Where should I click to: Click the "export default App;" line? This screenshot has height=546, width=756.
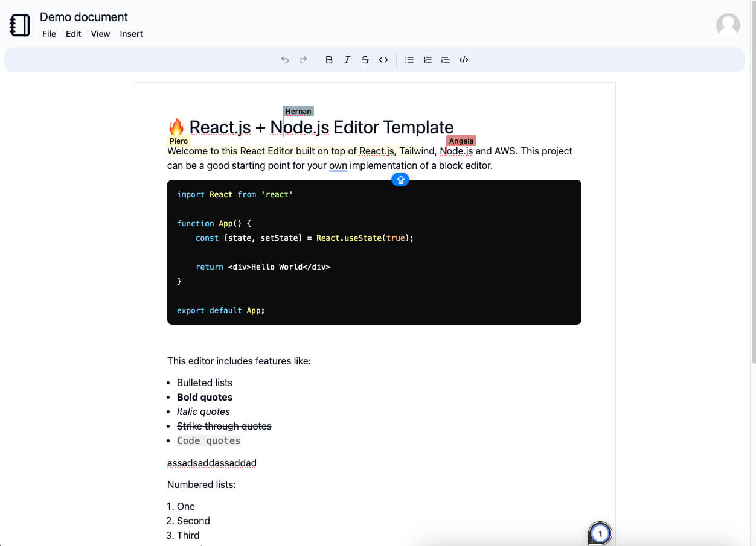click(x=221, y=310)
